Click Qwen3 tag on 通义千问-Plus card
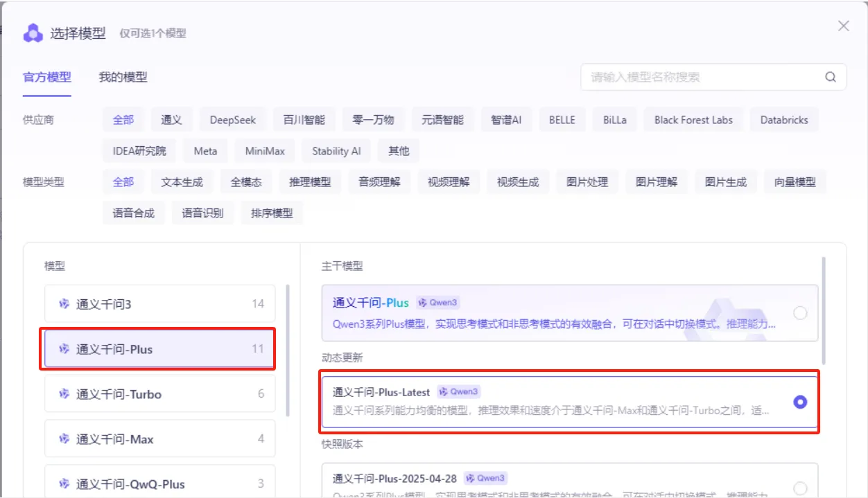 click(x=438, y=303)
